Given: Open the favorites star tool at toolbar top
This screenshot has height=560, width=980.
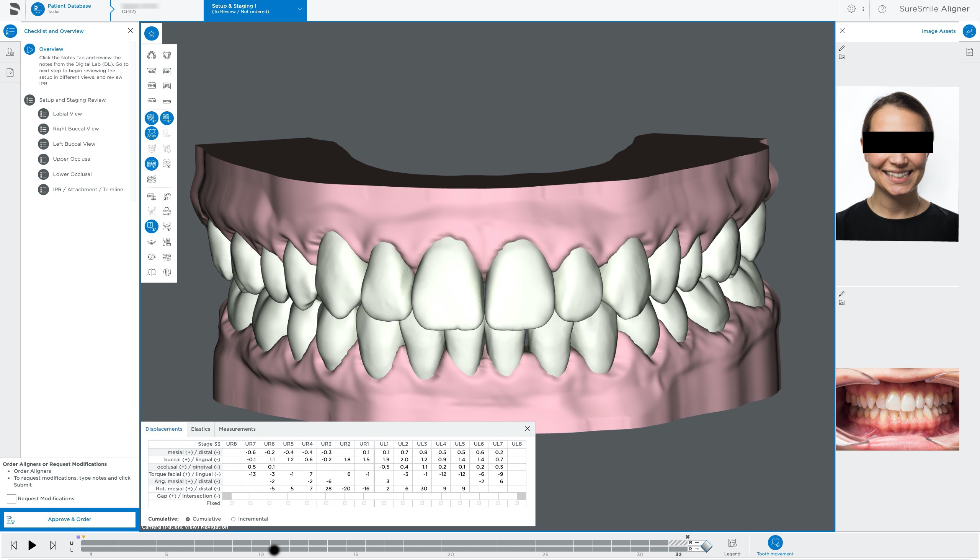Looking at the screenshot, I should (x=152, y=33).
